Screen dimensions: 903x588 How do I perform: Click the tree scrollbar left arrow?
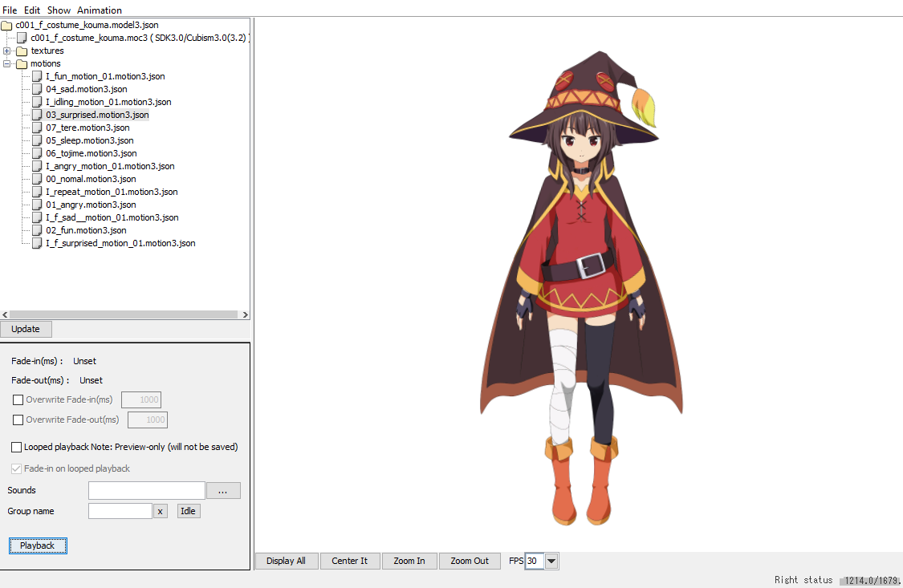pyautogui.click(x=5, y=314)
